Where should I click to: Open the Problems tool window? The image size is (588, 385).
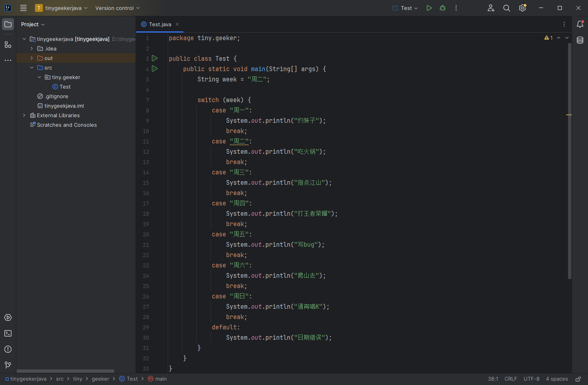(x=8, y=349)
